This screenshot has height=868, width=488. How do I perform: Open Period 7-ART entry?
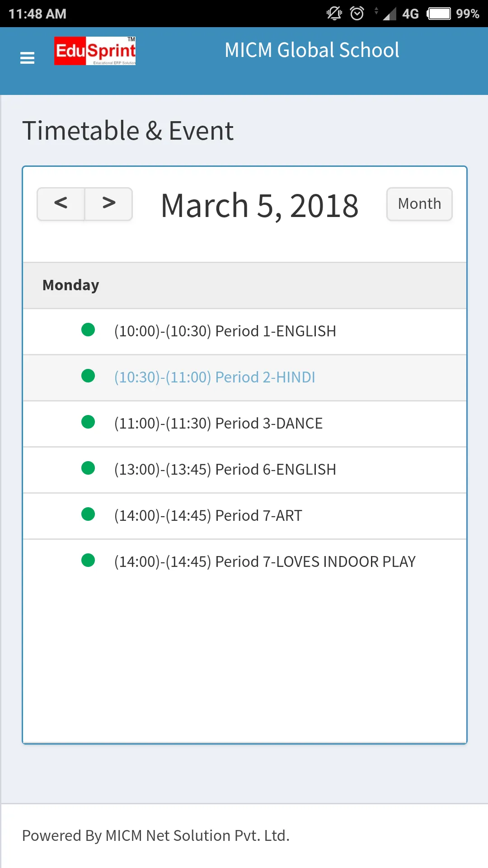coord(208,515)
